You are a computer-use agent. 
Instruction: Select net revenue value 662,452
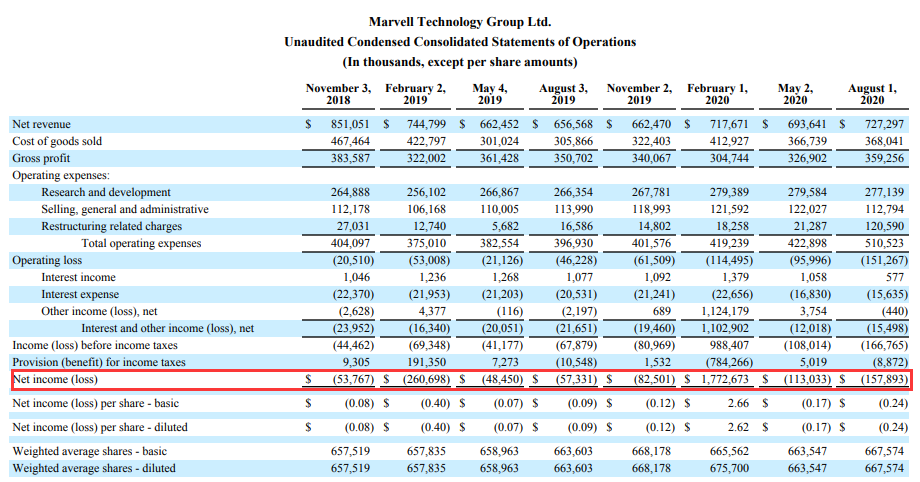(499, 124)
